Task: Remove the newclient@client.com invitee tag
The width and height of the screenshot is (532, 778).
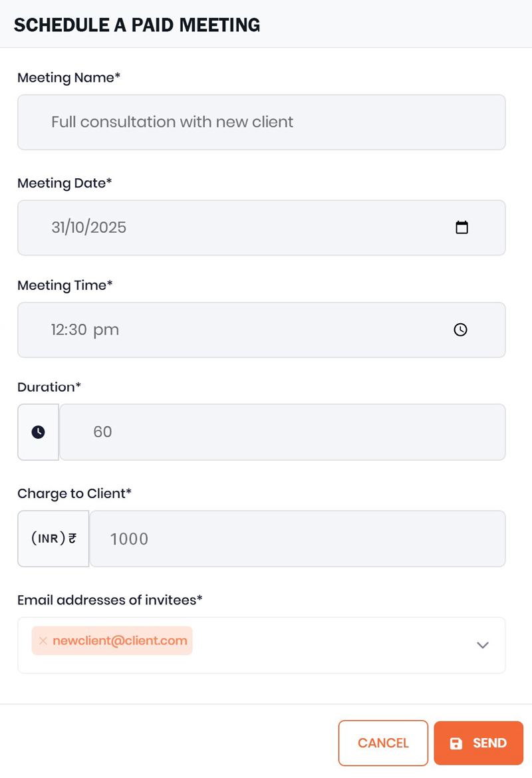Action: pos(43,641)
